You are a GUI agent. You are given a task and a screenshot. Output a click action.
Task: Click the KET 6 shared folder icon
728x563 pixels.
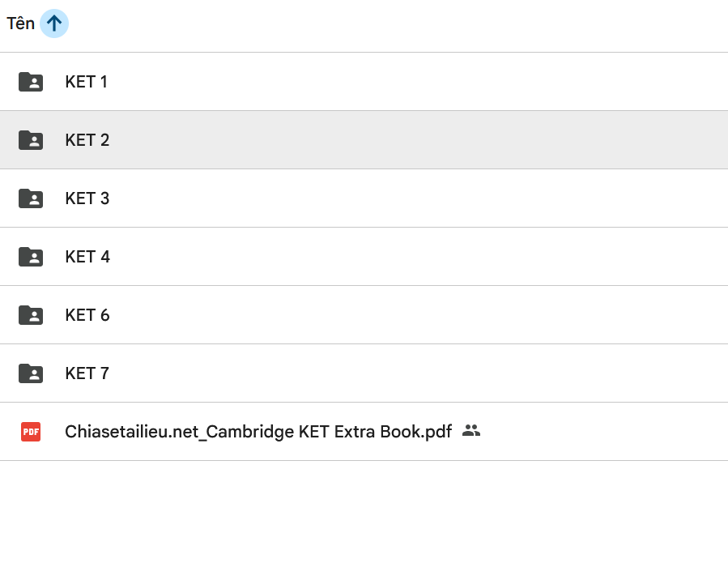coord(31,315)
